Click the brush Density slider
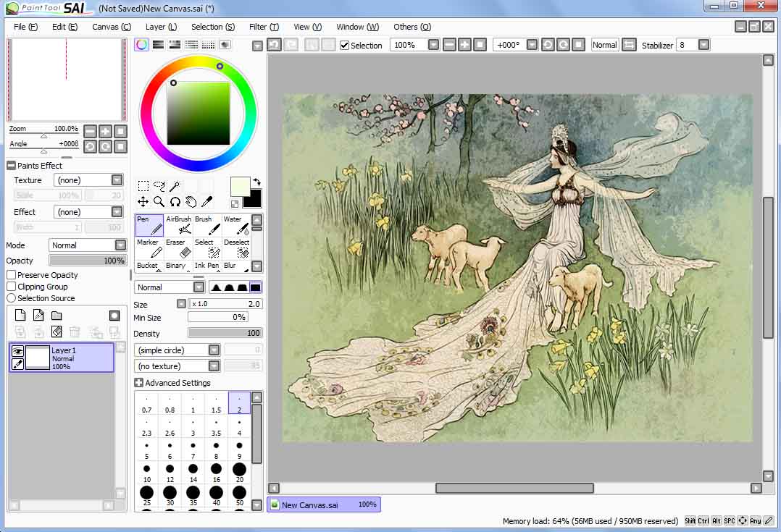Viewport: 781px width, 532px height. tap(225, 333)
